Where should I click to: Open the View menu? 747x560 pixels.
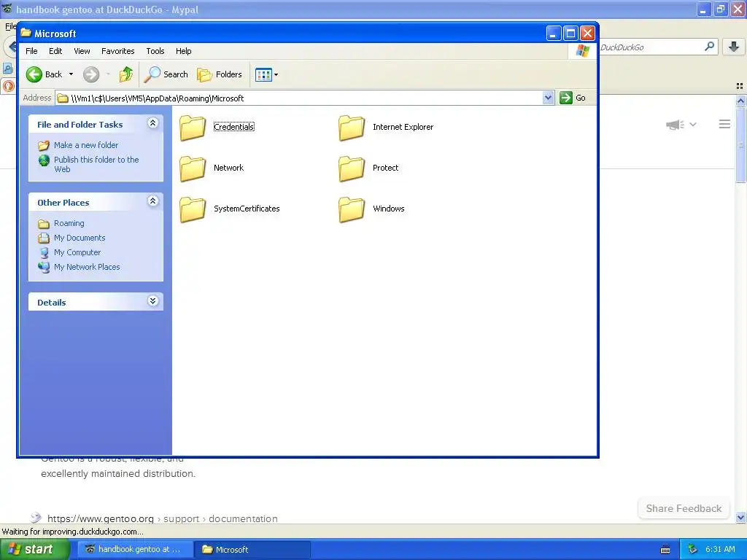click(x=82, y=51)
